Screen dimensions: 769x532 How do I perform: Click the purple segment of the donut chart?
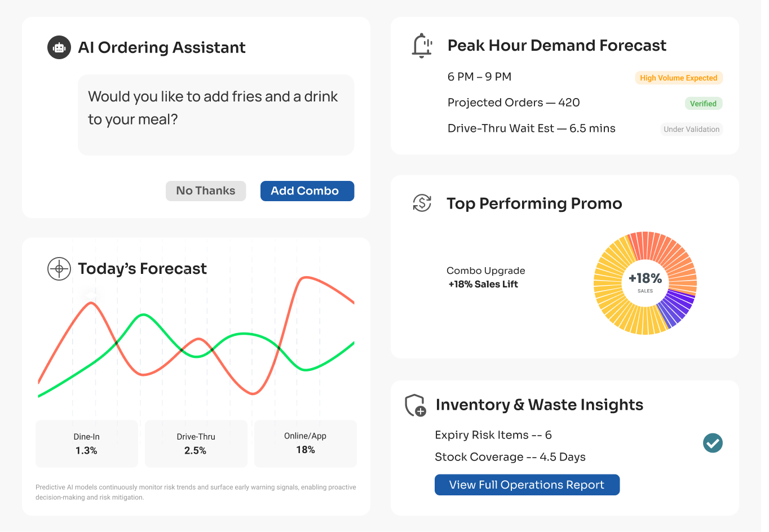pos(677,306)
